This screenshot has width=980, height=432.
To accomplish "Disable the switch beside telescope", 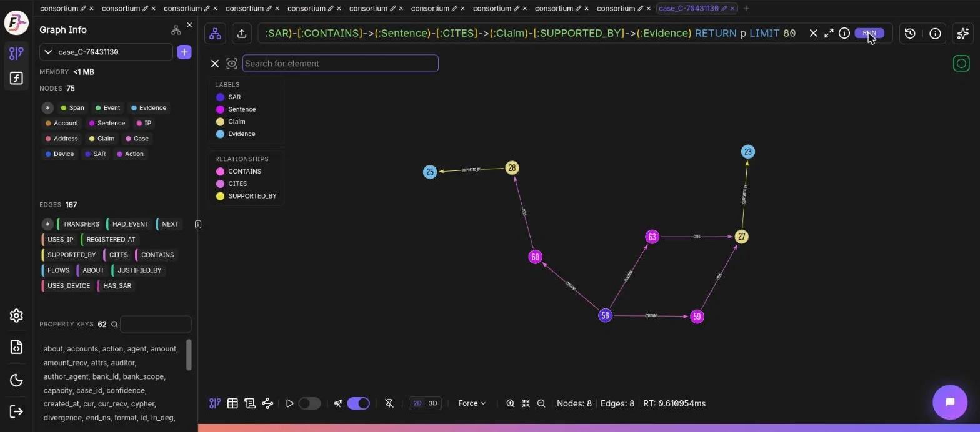I will pos(358,403).
